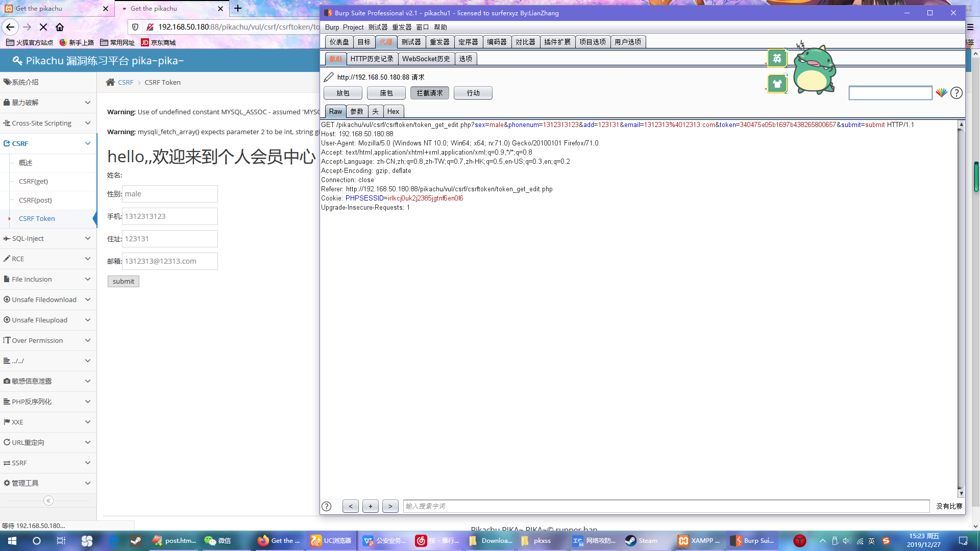The width and height of the screenshot is (980, 551).
Task: Expand the SQL-Inject sidebar menu
Action: (48, 238)
